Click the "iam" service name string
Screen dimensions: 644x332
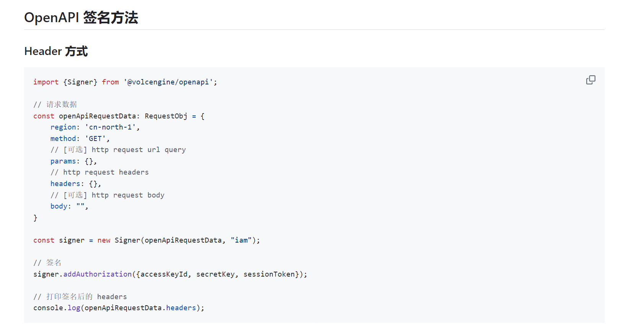[241, 240]
